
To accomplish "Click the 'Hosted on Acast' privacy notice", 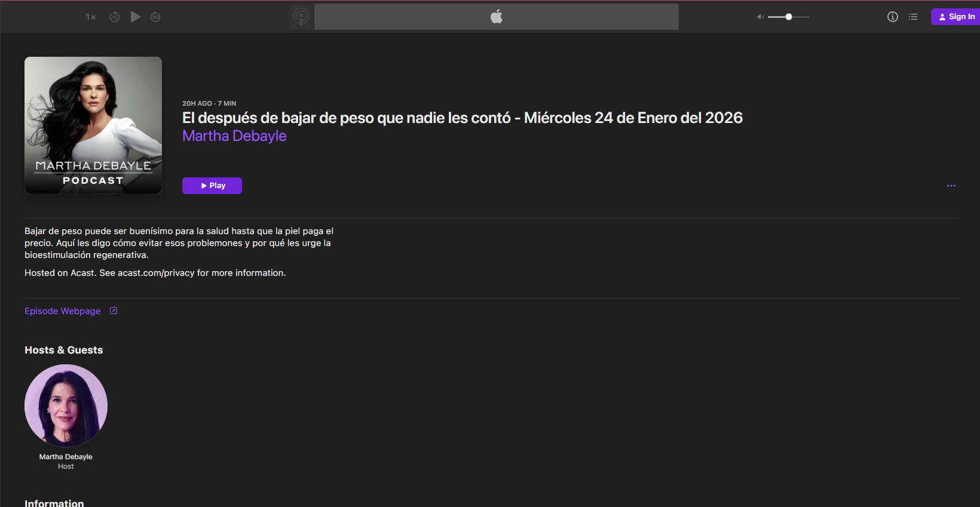I will (x=155, y=273).
